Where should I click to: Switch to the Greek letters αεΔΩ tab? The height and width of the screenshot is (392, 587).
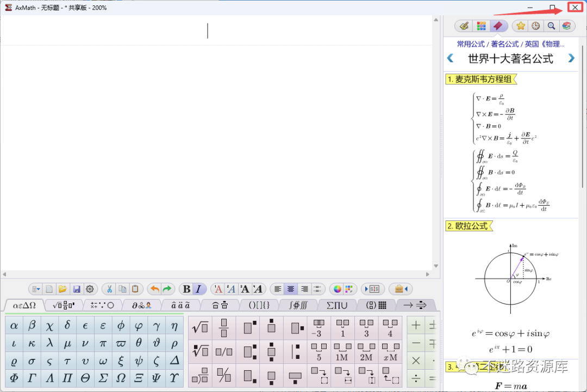click(24, 305)
